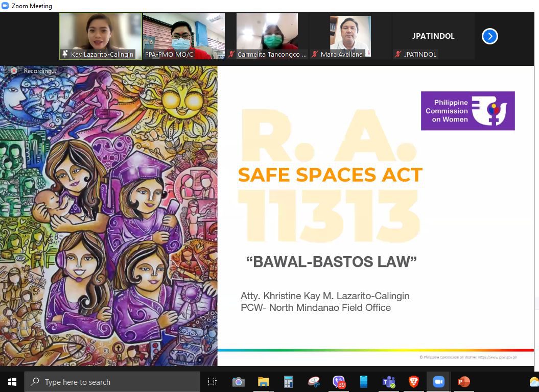
Task: Open Microsoft Teams from the taskbar
Action: coord(389,382)
